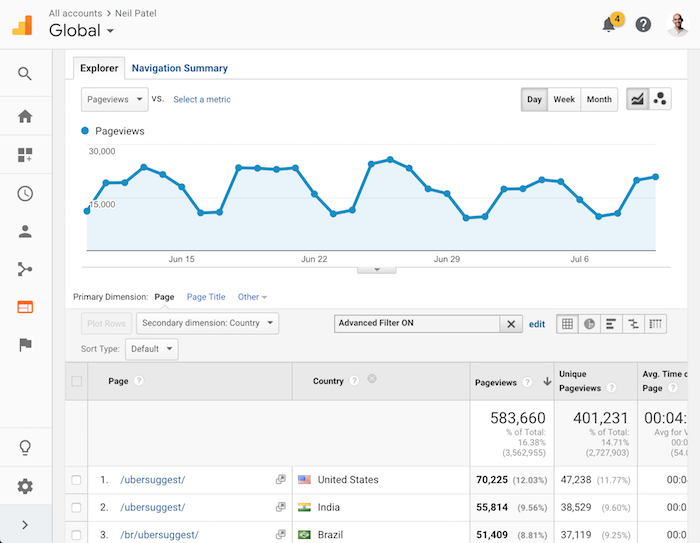Open Acquisition icon in sidebar

click(25, 269)
